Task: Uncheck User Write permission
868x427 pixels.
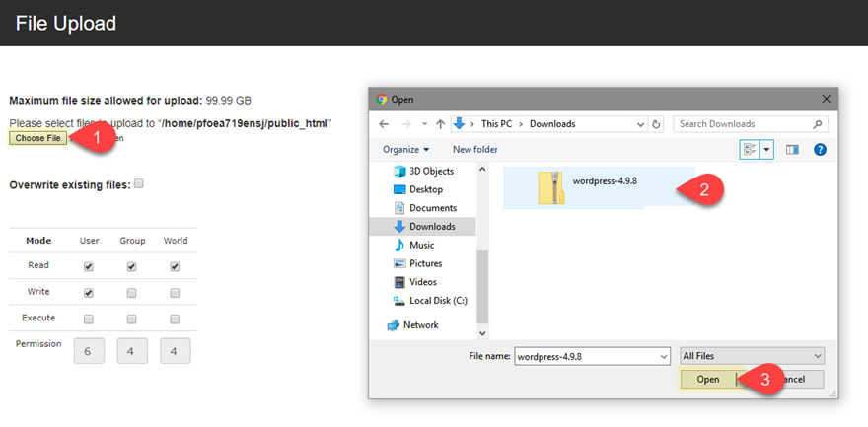Action: (x=89, y=293)
